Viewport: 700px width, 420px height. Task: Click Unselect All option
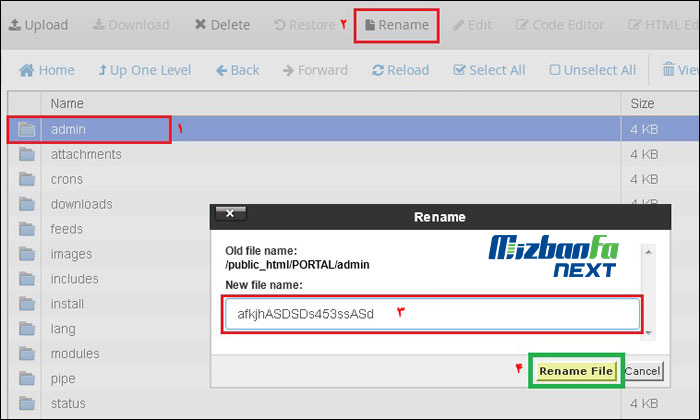pyautogui.click(x=592, y=70)
